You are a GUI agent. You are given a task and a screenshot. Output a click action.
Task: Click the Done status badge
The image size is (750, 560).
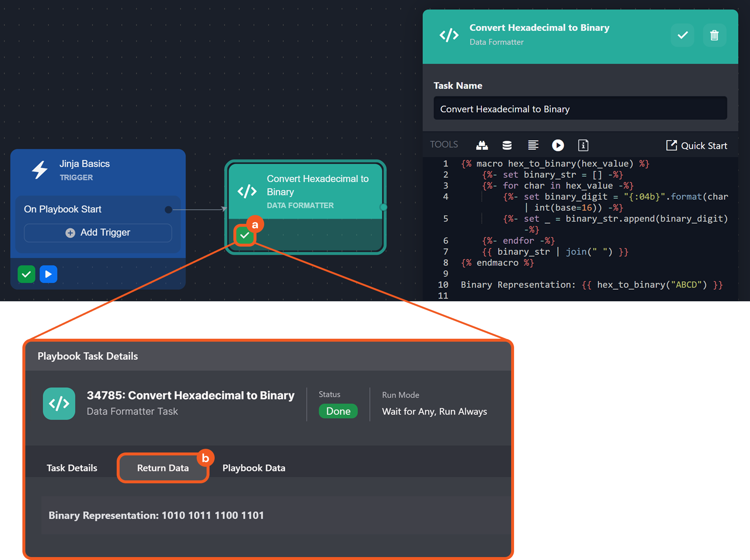tap(338, 411)
